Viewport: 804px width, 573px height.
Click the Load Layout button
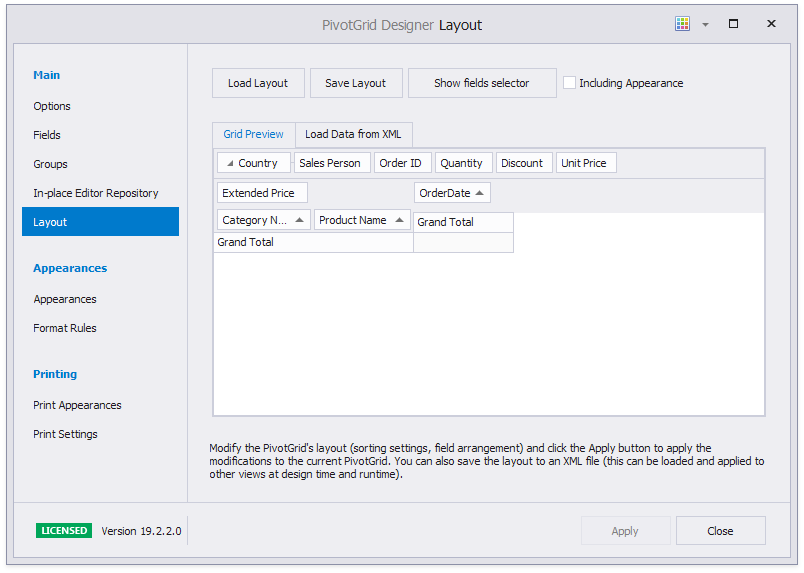pos(258,83)
